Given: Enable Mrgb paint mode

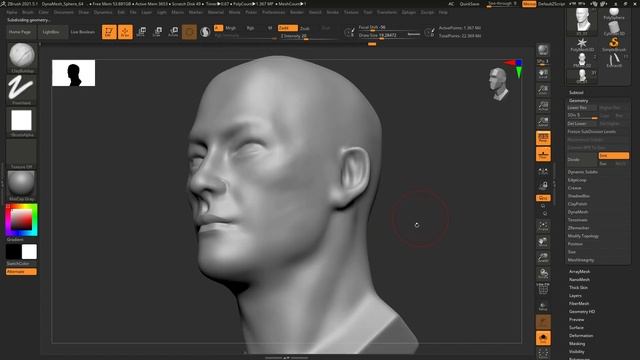Looking at the screenshot, I should [x=231, y=28].
